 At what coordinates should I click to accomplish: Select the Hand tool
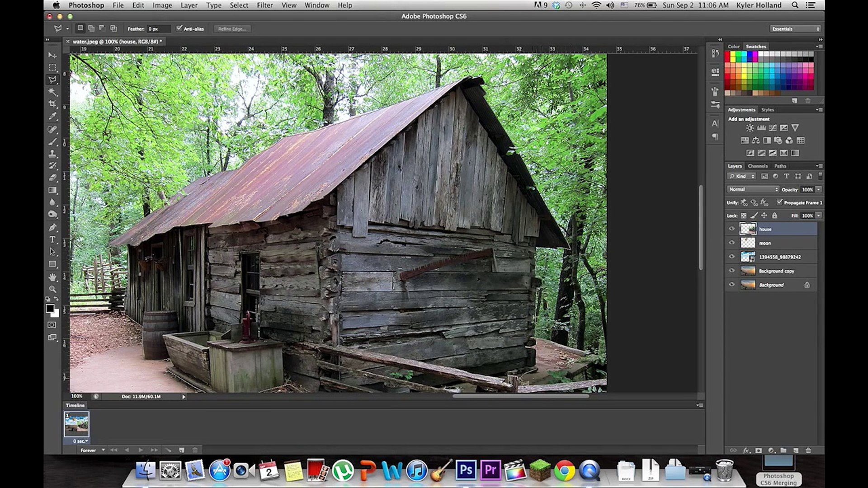click(x=52, y=277)
